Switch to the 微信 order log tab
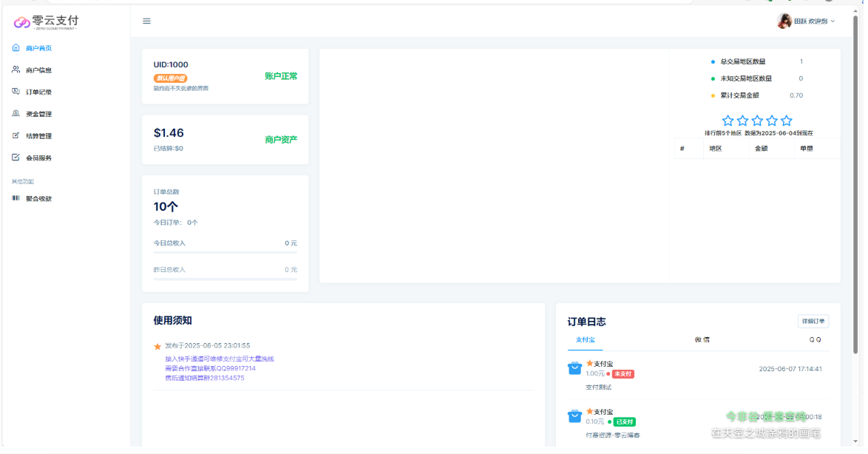Image resolution: width=868 pixels, height=454 pixels. (x=702, y=340)
